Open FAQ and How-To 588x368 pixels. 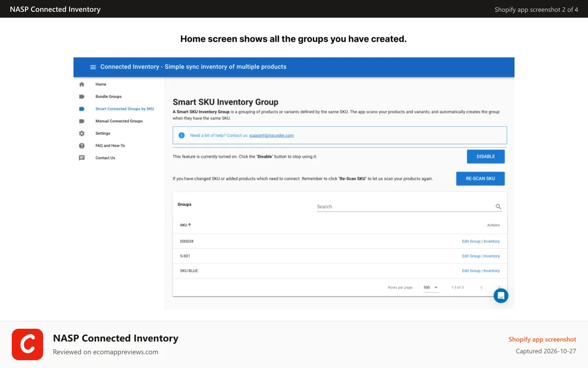point(110,146)
